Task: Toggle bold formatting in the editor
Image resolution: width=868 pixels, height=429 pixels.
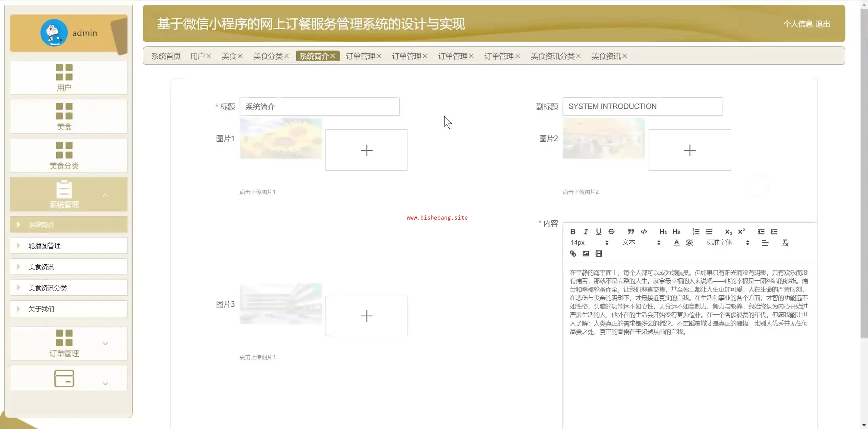Action: coord(573,231)
